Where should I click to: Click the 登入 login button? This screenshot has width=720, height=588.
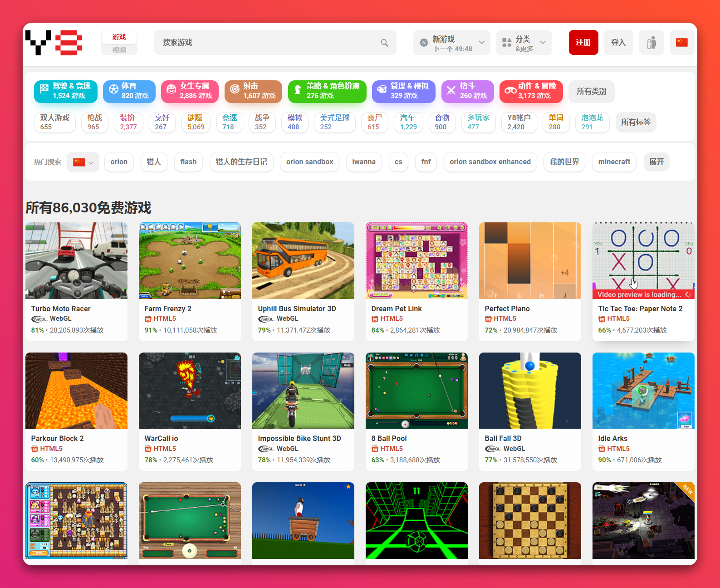coord(618,43)
